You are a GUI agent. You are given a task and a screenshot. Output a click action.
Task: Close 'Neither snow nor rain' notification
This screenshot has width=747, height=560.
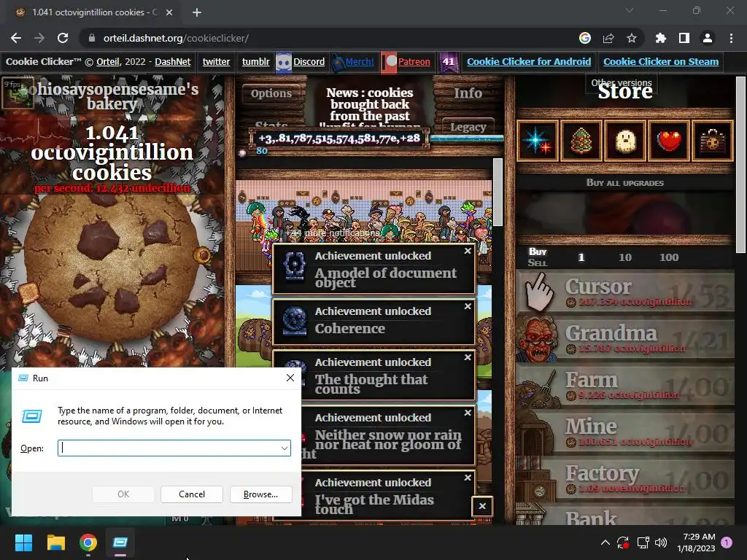coord(468,413)
